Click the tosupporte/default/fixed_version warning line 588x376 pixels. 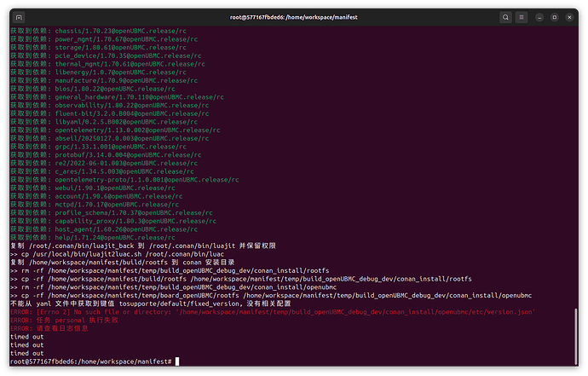(x=150, y=304)
